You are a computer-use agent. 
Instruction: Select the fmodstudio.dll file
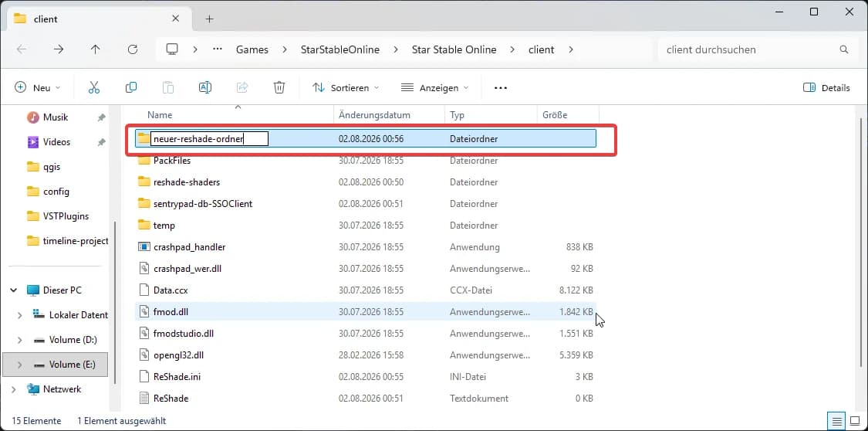coord(366,334)
